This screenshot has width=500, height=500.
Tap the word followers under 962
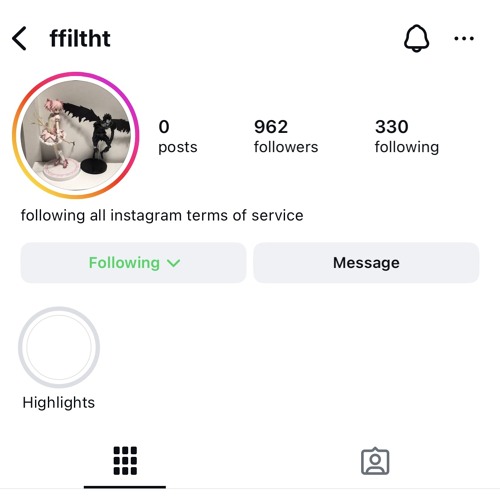pos(286,147)
